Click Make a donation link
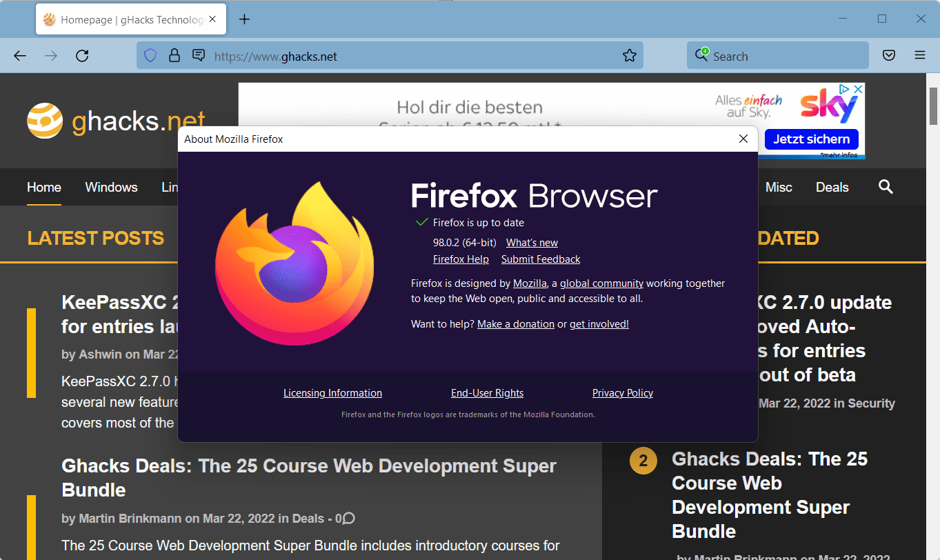This screenshot has width=940, height=560. 516,324
